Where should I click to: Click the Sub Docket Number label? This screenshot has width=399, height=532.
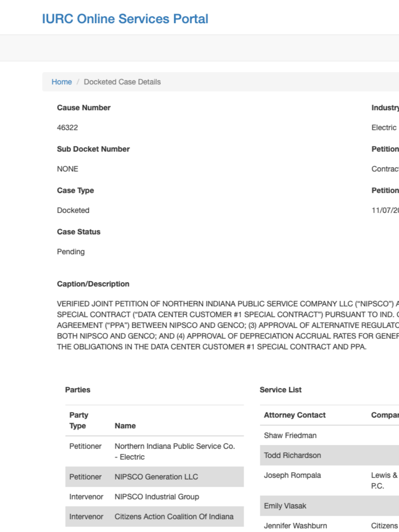[94, 149]
